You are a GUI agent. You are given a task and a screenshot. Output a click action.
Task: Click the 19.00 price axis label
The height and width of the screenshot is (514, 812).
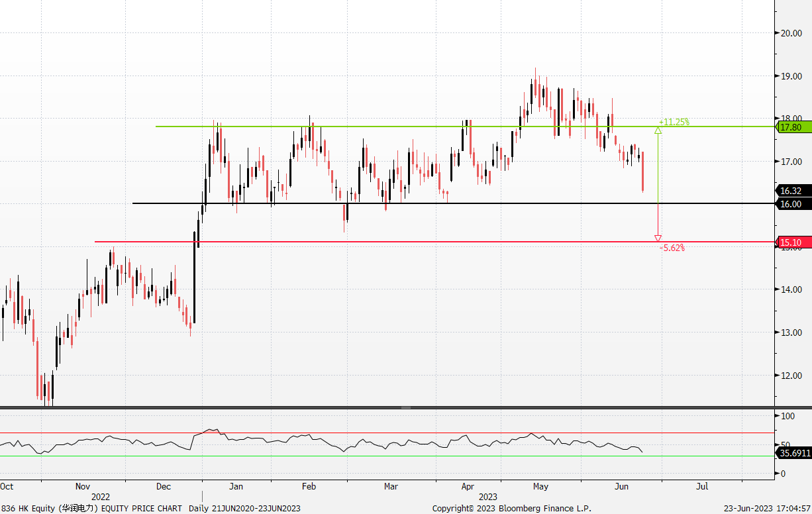click(x=791, y=76)
